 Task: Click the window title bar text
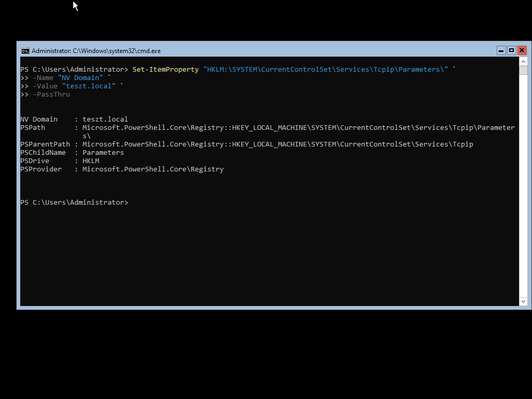pyautogui.click(x=96, y=51)
